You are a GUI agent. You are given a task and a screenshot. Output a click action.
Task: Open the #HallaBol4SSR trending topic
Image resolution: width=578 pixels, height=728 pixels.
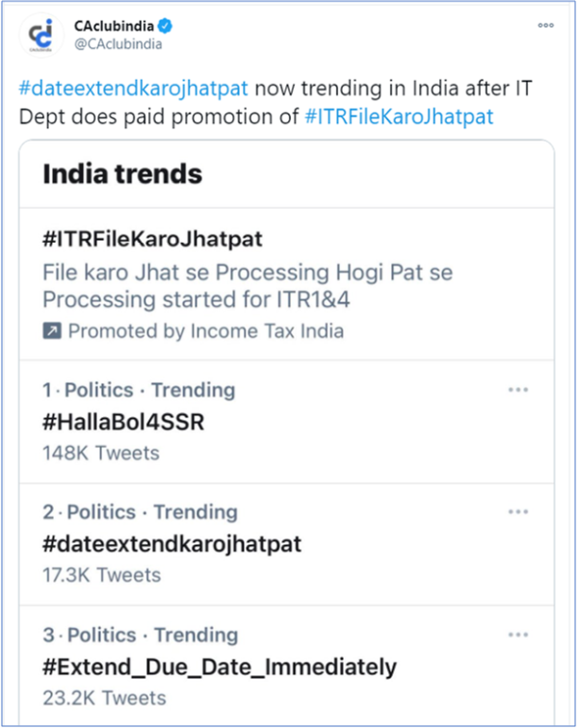click(x=123, y=422)
